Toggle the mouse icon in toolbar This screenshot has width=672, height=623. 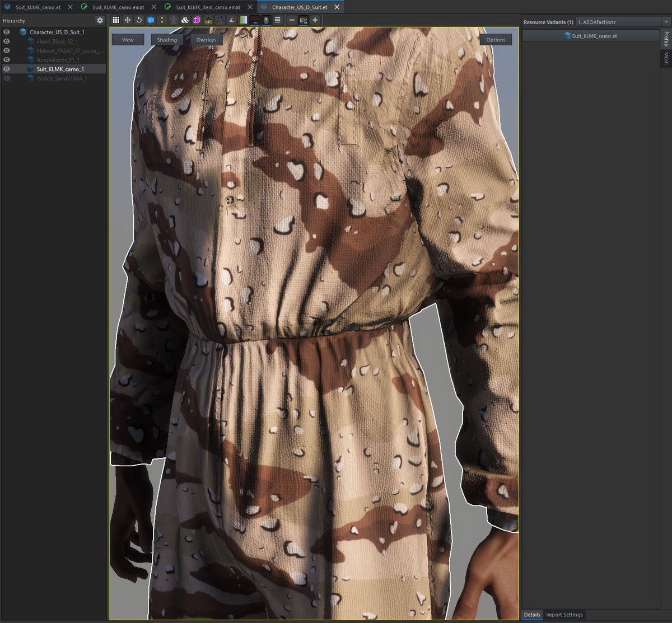pos(266,20)
